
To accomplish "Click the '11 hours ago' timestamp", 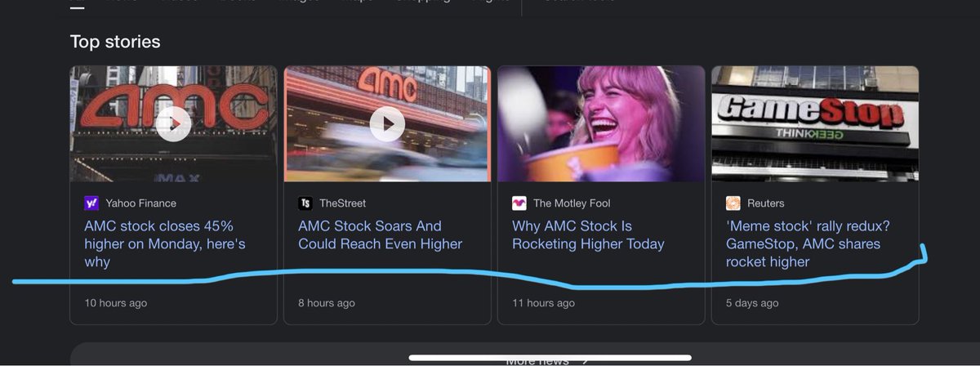I will 543,303.
